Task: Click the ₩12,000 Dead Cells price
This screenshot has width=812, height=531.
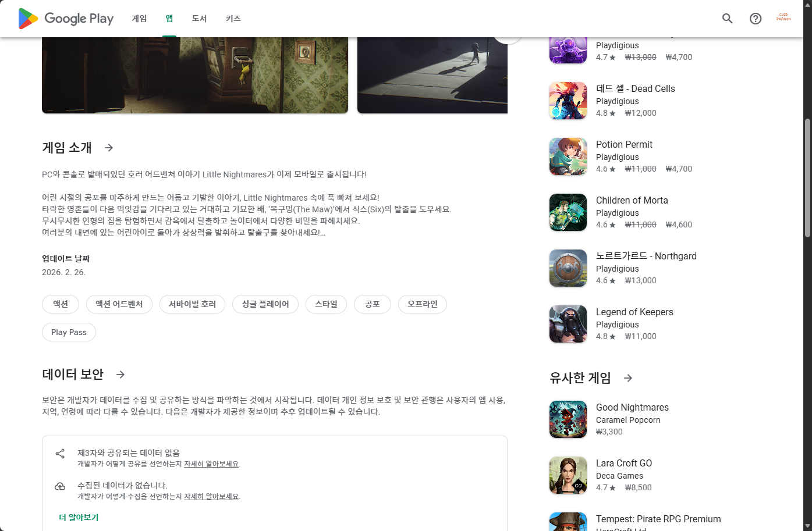Action: pyautogui.click(x=640, y=113)
